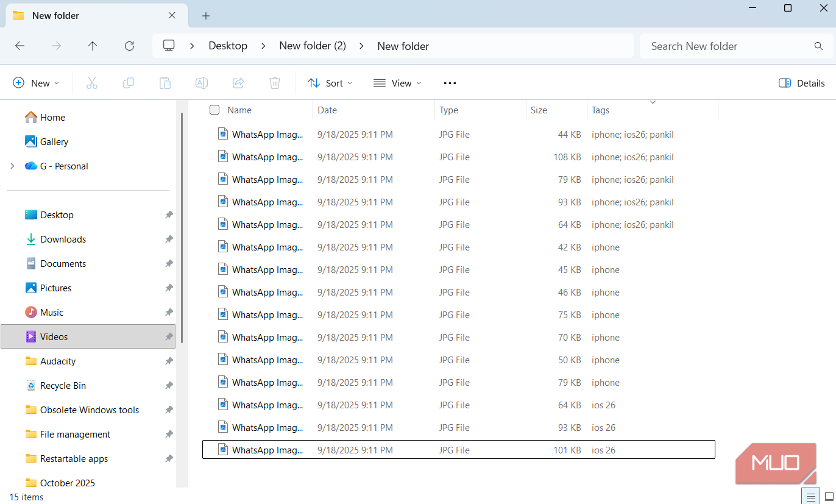Image resolution: width=836 pixels, height=504 pixels.
Task: Select the 101 KB file tagged ios 26
Action: coord(458,450)
